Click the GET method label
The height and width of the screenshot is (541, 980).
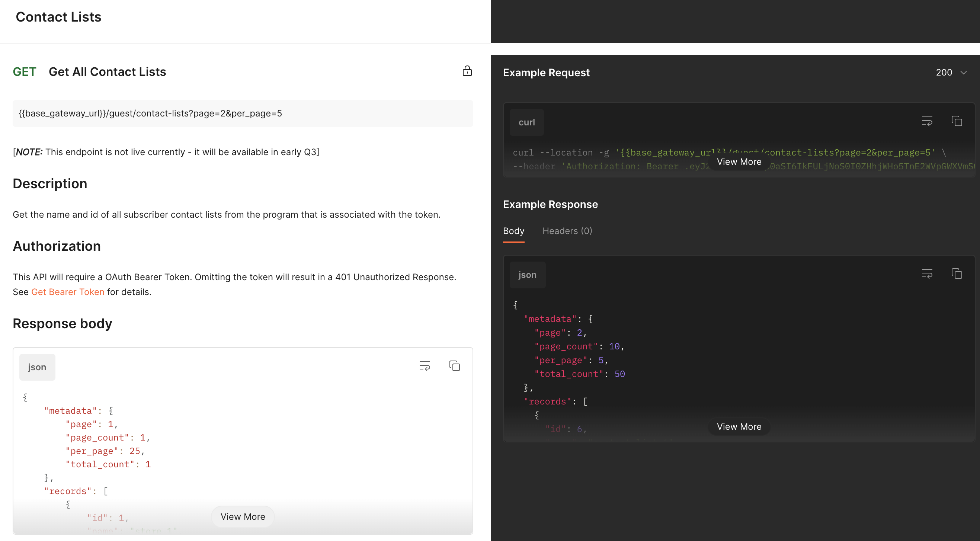[x=24, y=71]
